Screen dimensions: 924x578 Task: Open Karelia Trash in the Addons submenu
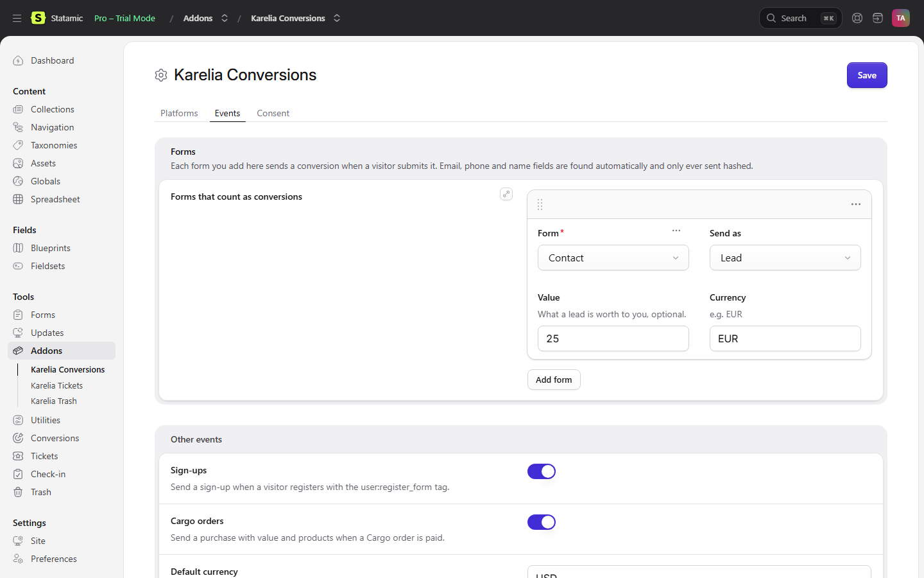[x=54, y=401]
